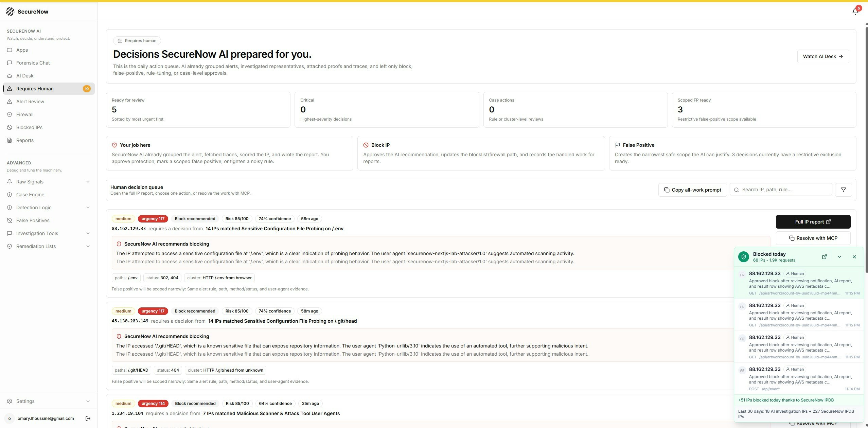Screen dimensions: 868x428
Task: Click cluster HTTP /.git/head from unknown chip
Action: pos(225,370)
